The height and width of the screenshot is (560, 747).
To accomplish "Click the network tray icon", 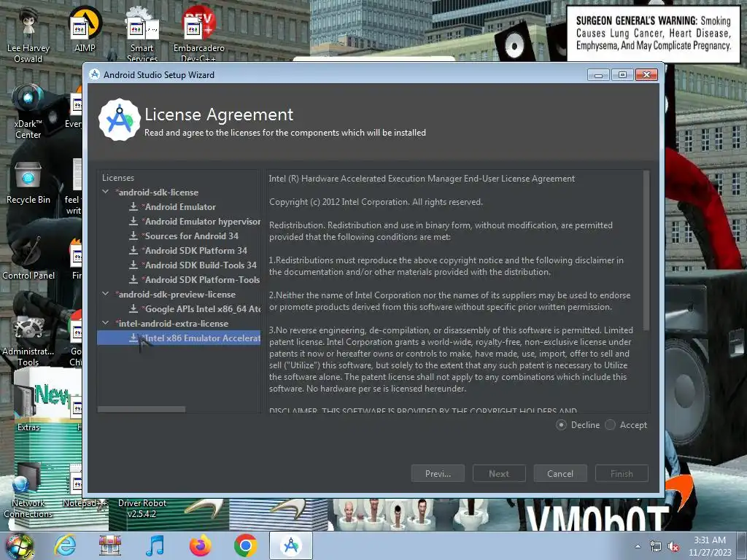I will point(656,547).
